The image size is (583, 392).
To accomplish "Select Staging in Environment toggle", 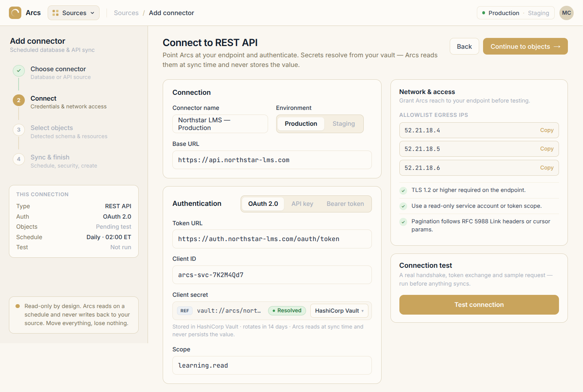I will [344, 124].
